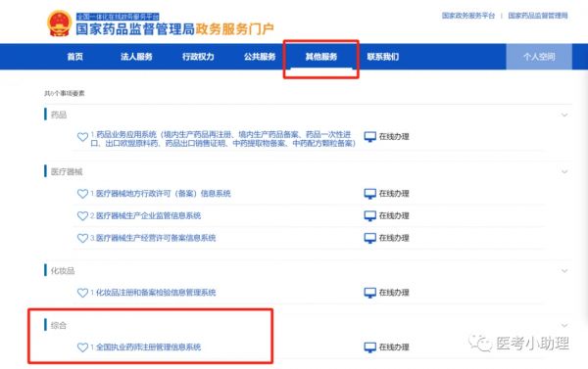Favorite 医疗器械生产经营许可备案信息系统 heart icon

[x=82, y=238]
